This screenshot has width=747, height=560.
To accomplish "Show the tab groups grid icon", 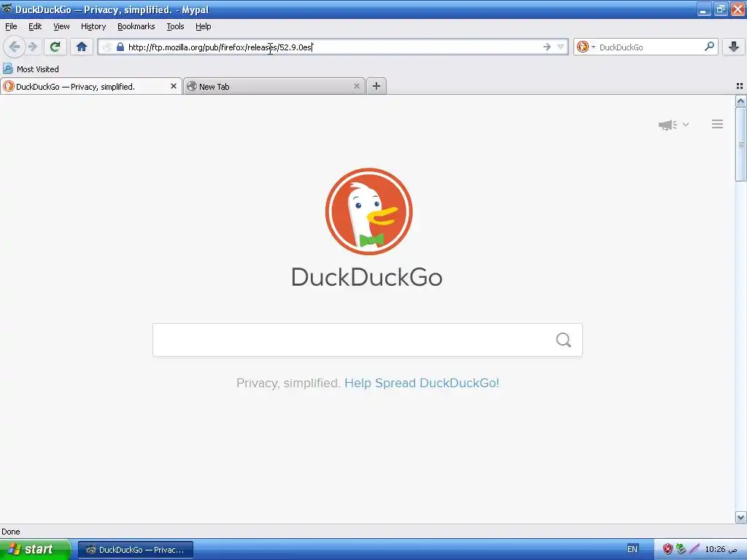I will coord(740,86).
